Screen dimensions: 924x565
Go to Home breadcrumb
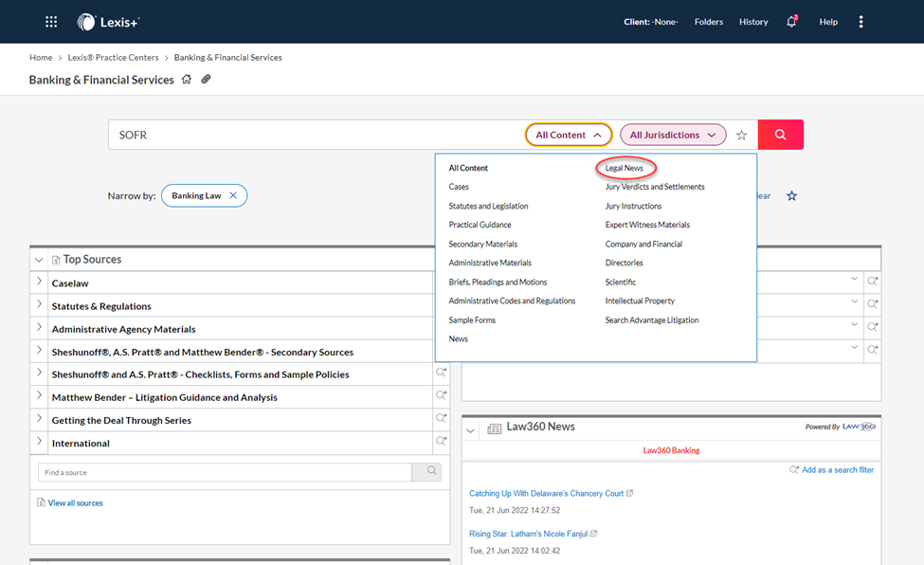click(41, 57)
